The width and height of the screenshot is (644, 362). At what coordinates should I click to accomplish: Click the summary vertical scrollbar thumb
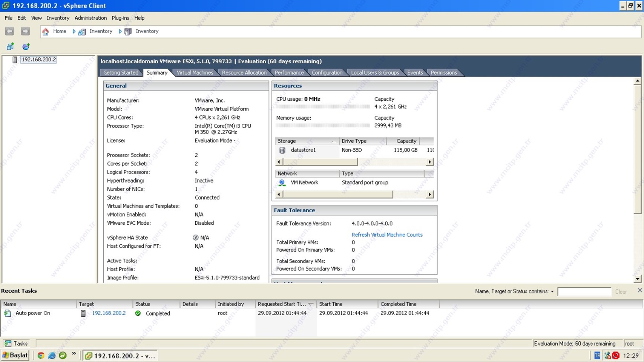(637, 149)
